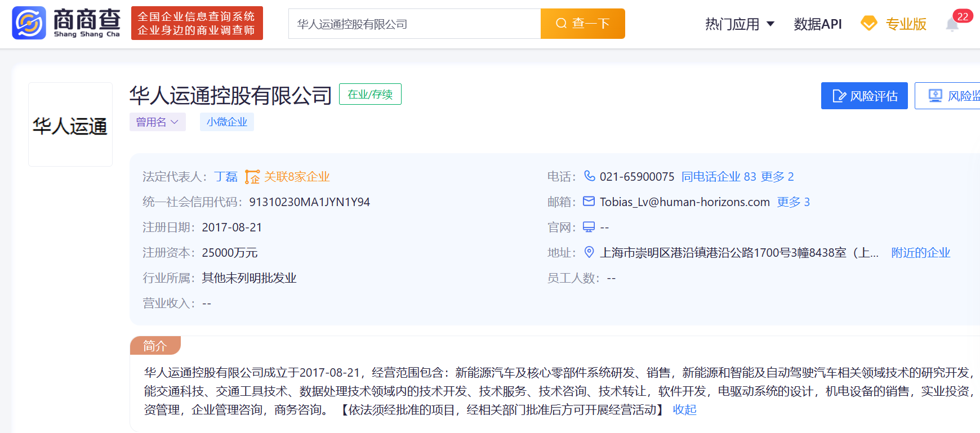
Task: Focus the company search input field
Action: 415,24
